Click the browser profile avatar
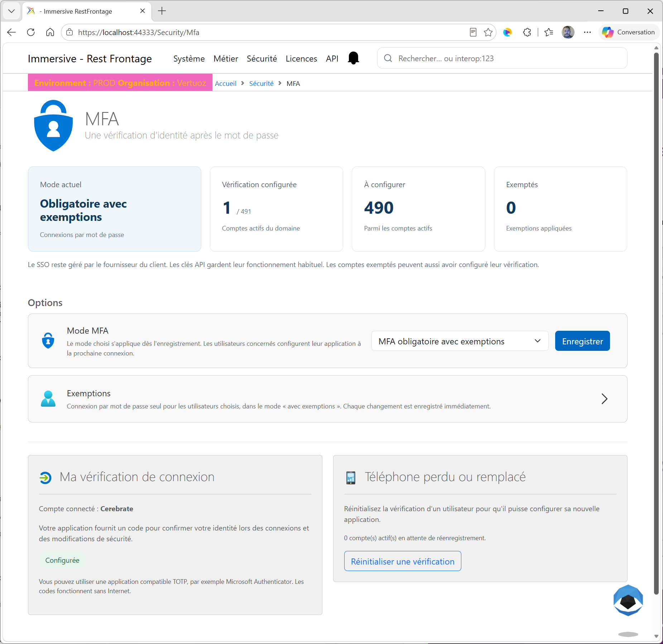The height and width of the screenshot is (644, 663). [568, 32]
